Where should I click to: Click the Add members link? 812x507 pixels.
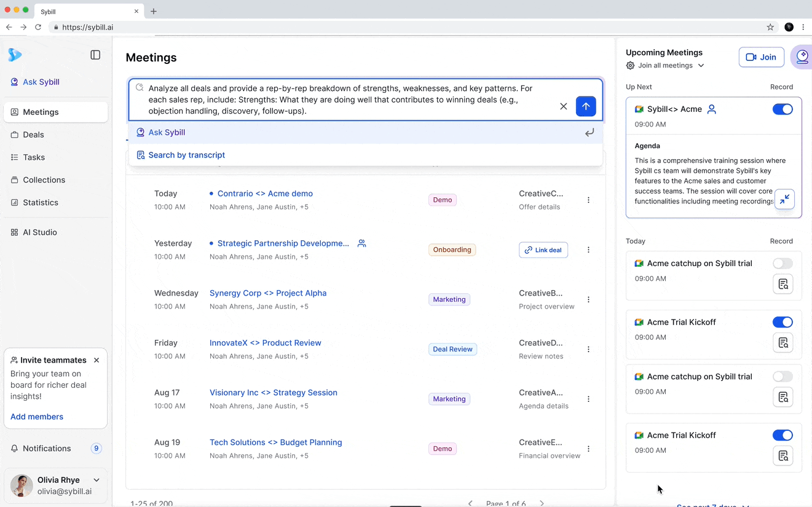pyautogui.click(x=37, y=417)
